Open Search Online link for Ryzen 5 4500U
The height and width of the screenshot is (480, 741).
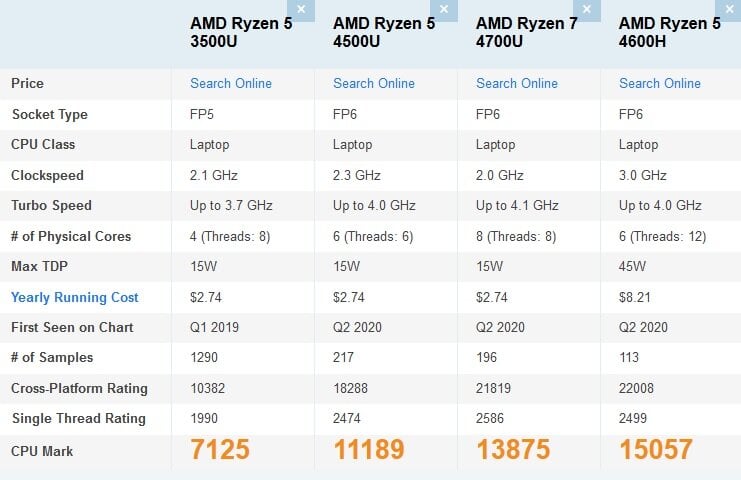coord(374,84)
